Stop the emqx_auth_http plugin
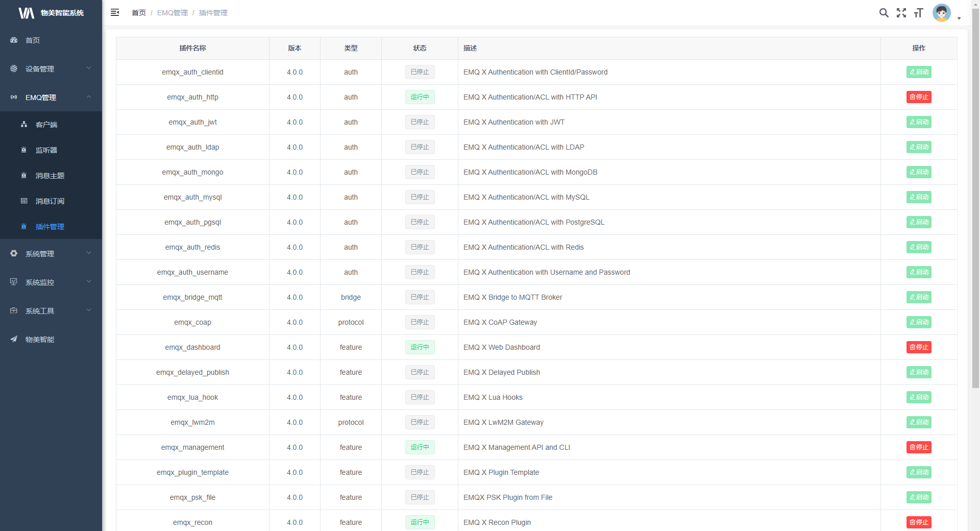The image size is (980, 531). click(x=919, y=97)
